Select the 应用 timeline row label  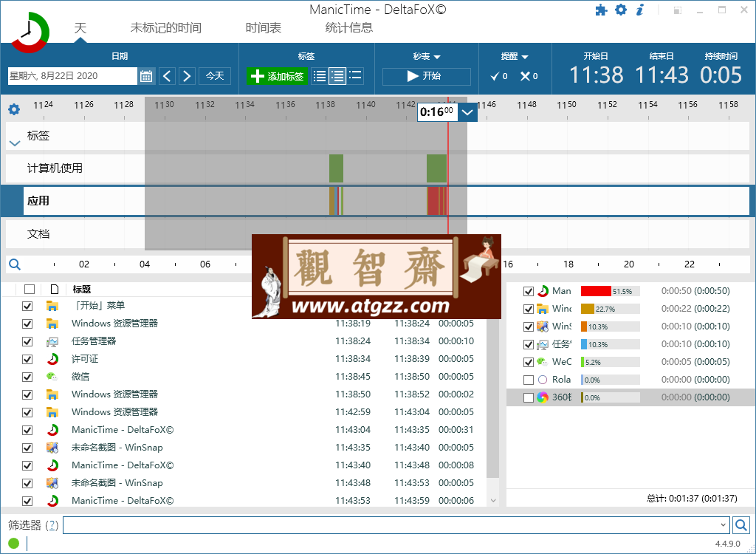38,201
